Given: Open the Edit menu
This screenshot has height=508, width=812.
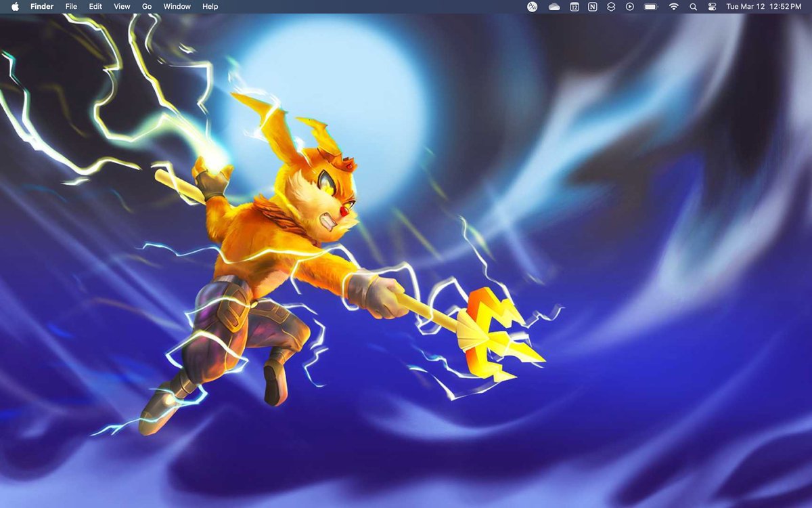Looking at the screenshot, I should tap(95, 6).
